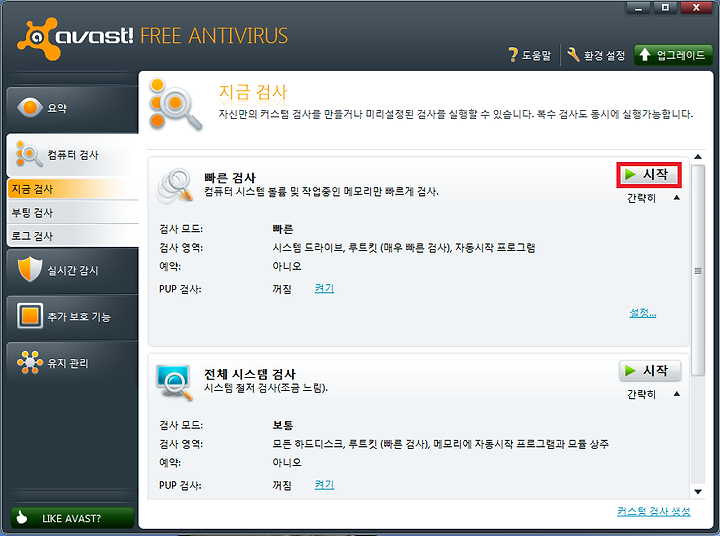Open the 추가 보호 기능 section
Image resolution: width=720 pixels, height=536 pixels.
tap(73, 316)
